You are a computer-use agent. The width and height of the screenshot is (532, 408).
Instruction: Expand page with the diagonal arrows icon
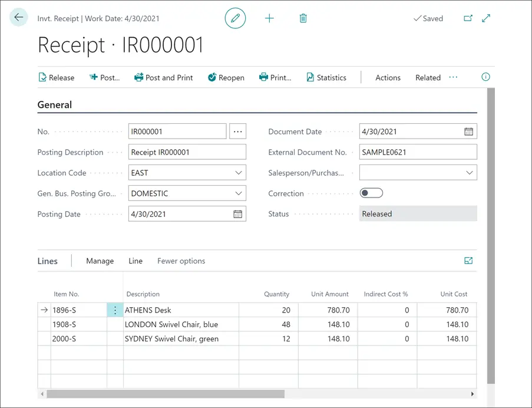coord(486,18)
